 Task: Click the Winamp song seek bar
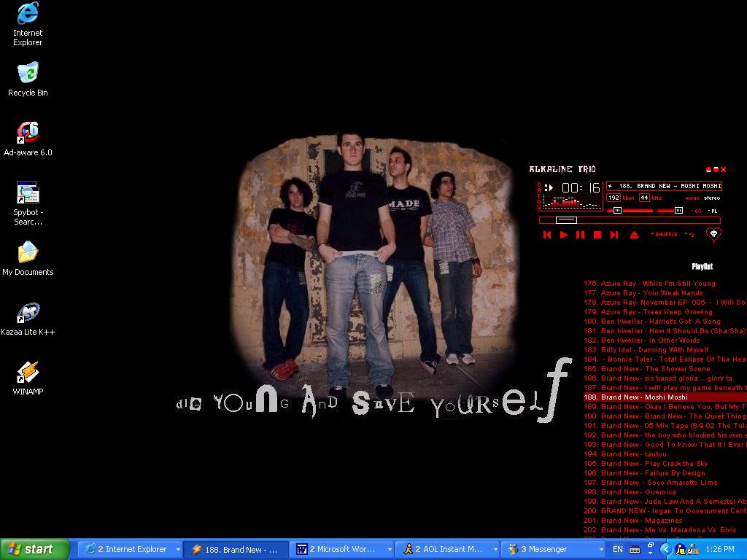629,220
